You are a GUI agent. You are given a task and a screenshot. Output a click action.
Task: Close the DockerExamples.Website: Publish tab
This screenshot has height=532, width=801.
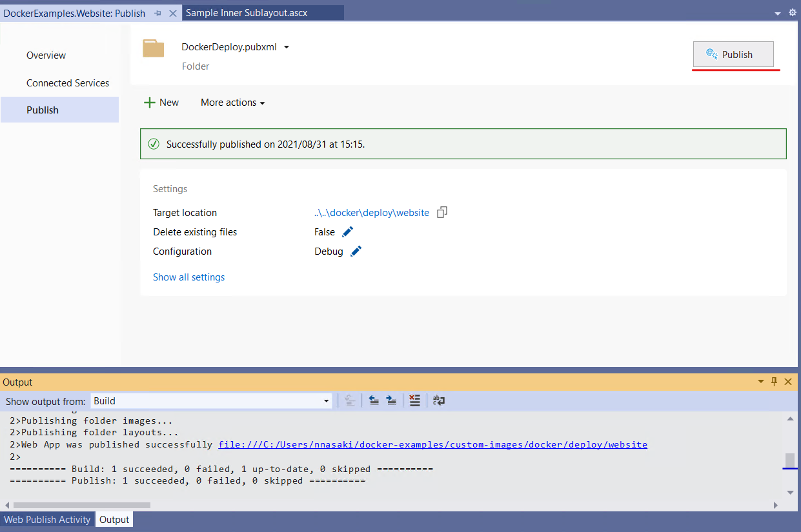[x=172, y=13]
